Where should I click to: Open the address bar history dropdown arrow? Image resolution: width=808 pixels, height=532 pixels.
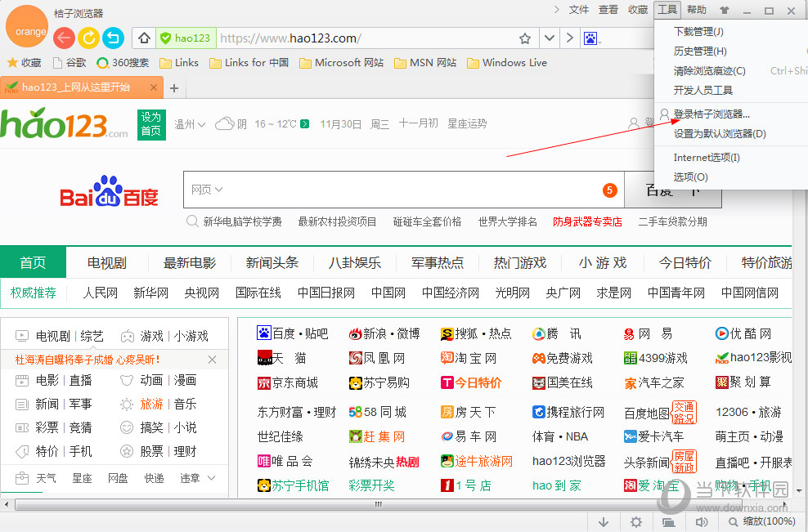(x=549, y=38)
